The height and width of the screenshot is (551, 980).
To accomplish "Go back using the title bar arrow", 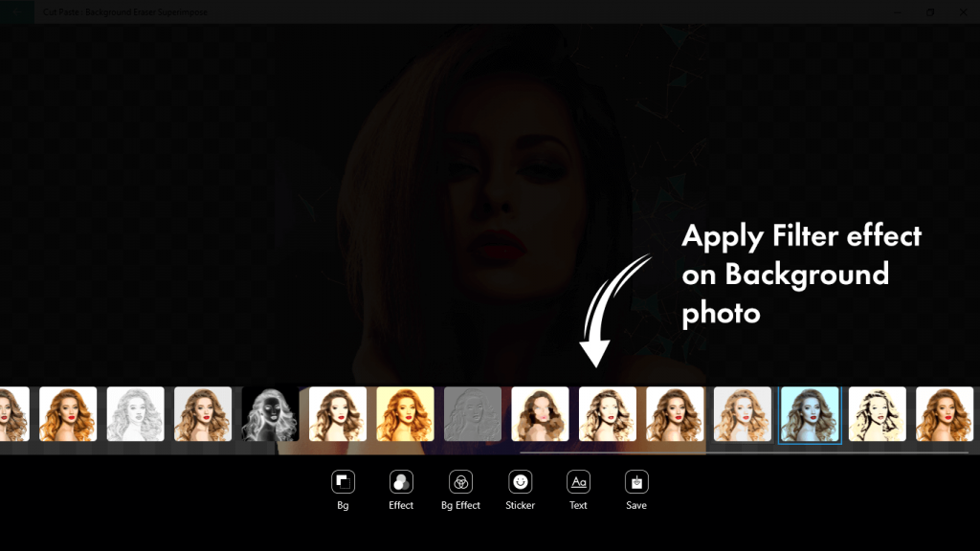I will 17,11.
